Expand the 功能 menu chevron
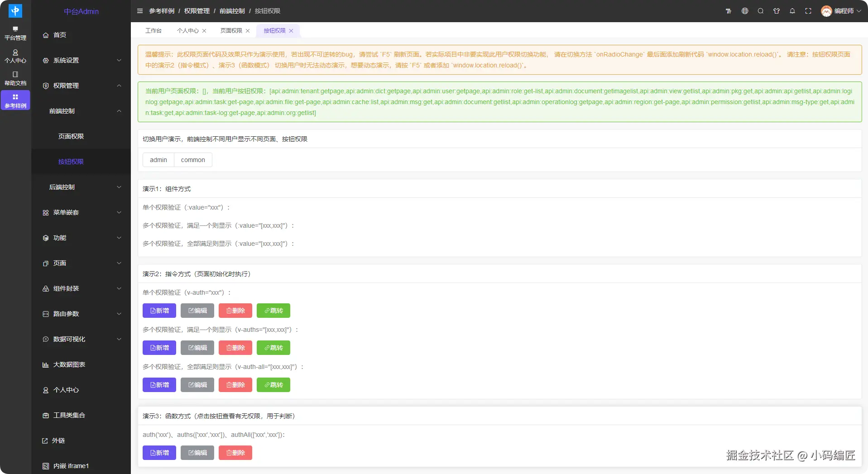This screenshot has width=868, height=474. 119,238
